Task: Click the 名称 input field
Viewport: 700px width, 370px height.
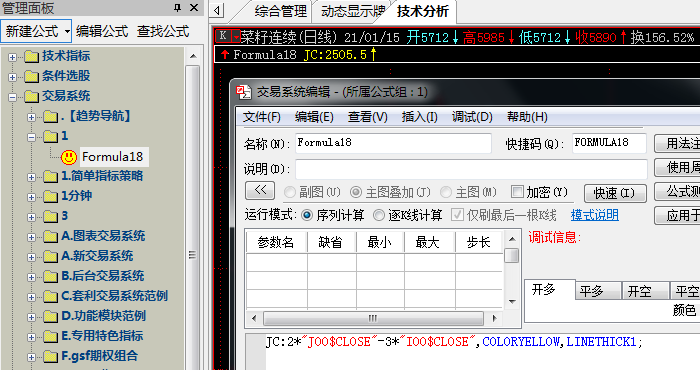Action: tap(393, 143)
